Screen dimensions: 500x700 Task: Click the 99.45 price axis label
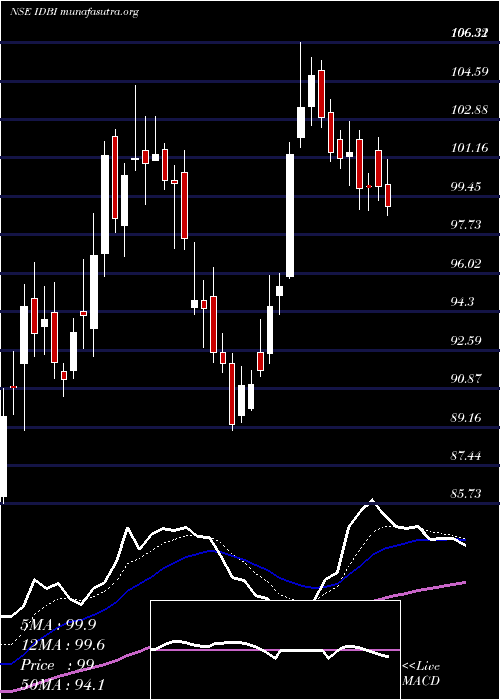(466, 187)
